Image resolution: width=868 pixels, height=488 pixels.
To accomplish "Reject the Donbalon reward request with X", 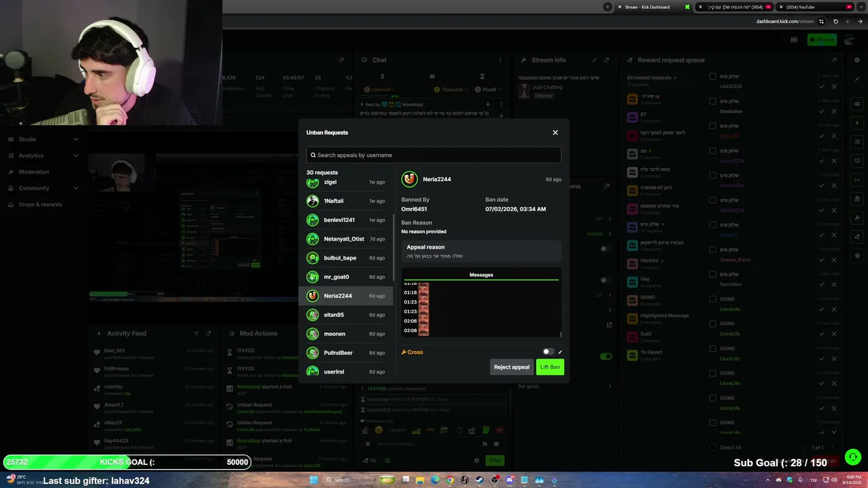I will pos(834,111).
